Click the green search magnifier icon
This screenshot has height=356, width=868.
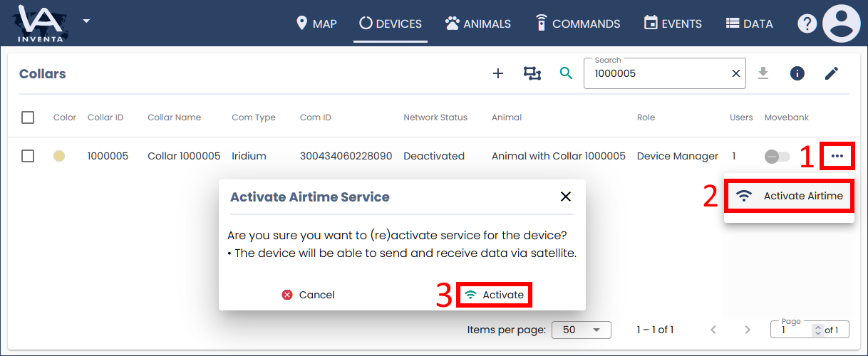[566, 73]
